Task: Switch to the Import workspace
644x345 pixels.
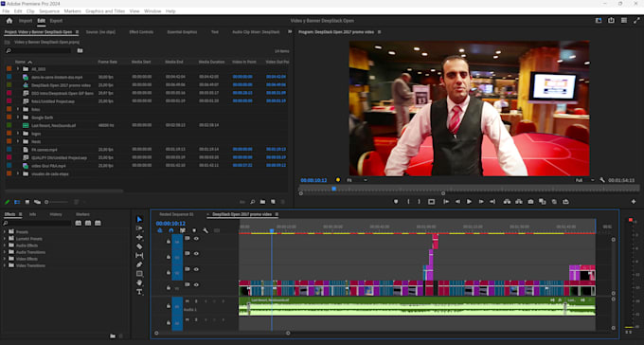Action: coord(26,21)
